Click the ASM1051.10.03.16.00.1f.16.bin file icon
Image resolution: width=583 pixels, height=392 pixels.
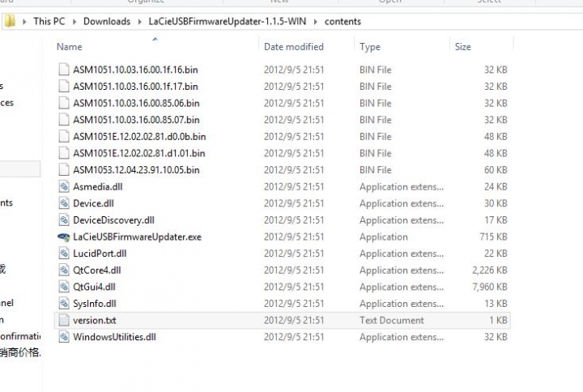point(64,70)
